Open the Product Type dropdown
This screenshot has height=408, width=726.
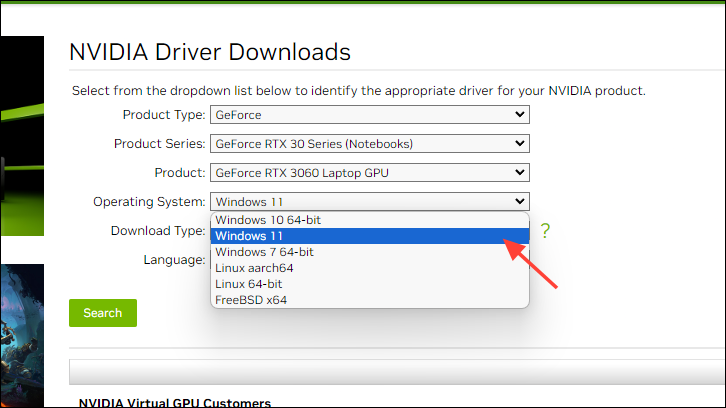(369, 114)
